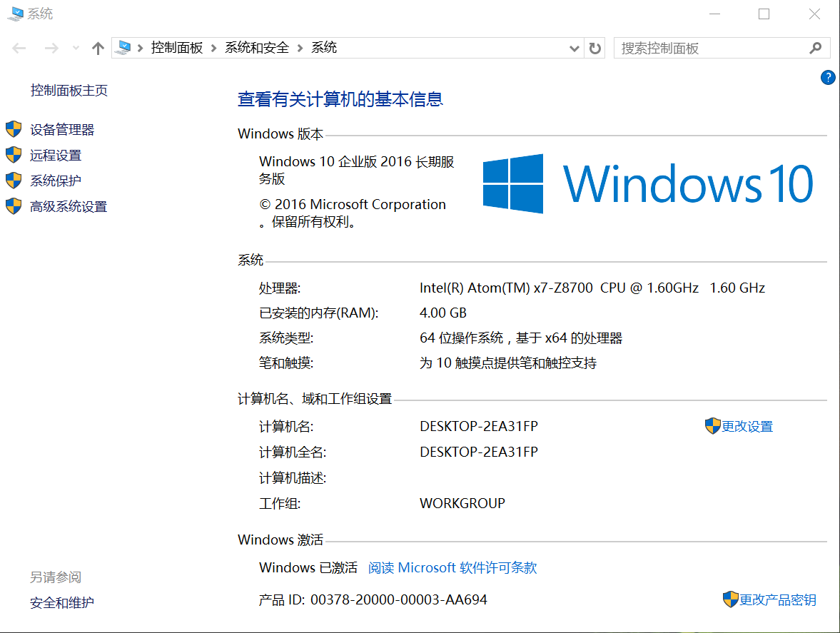
Task: Minimize the 系统 window
Action: [x=714, y=14]
